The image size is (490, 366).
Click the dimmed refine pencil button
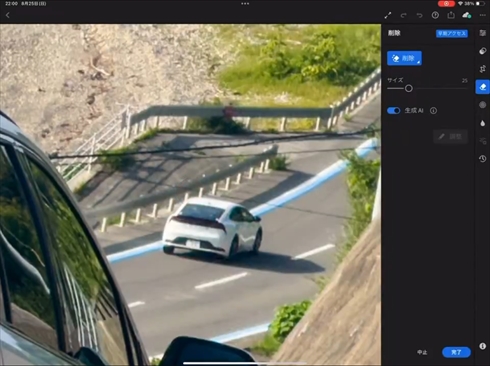coord(451,136)
